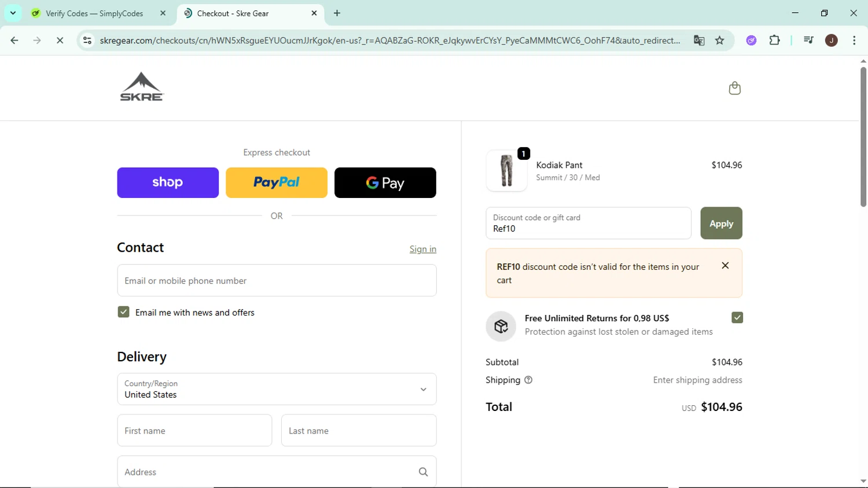Click the package protection box icon
868x488 pixels.
(501, 326)
